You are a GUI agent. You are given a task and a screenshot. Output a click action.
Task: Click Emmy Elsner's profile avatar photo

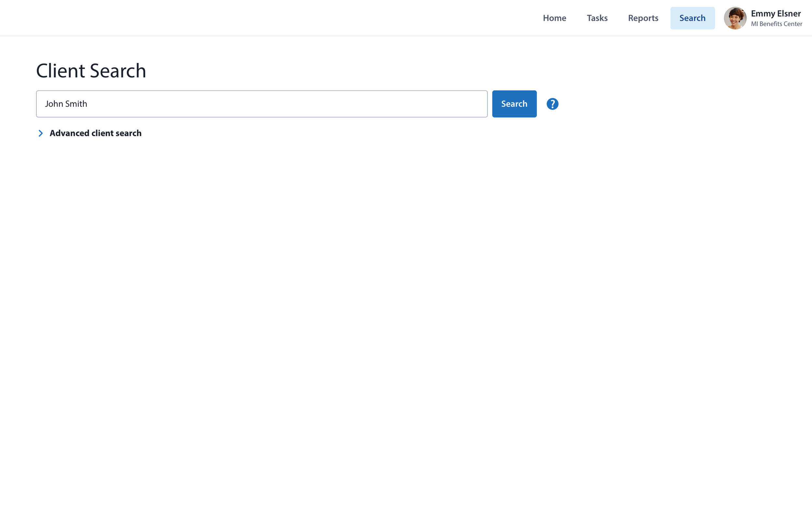(735, 18)
